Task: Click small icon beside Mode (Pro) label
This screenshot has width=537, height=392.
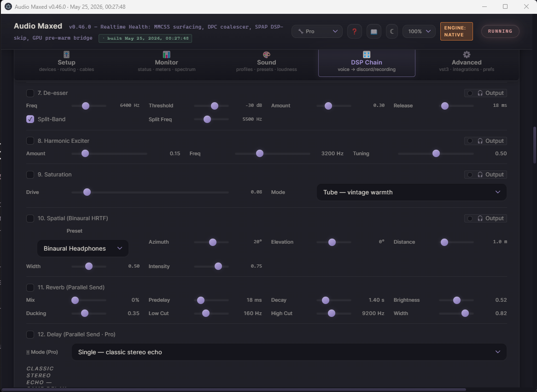Action: coord(28,352)
